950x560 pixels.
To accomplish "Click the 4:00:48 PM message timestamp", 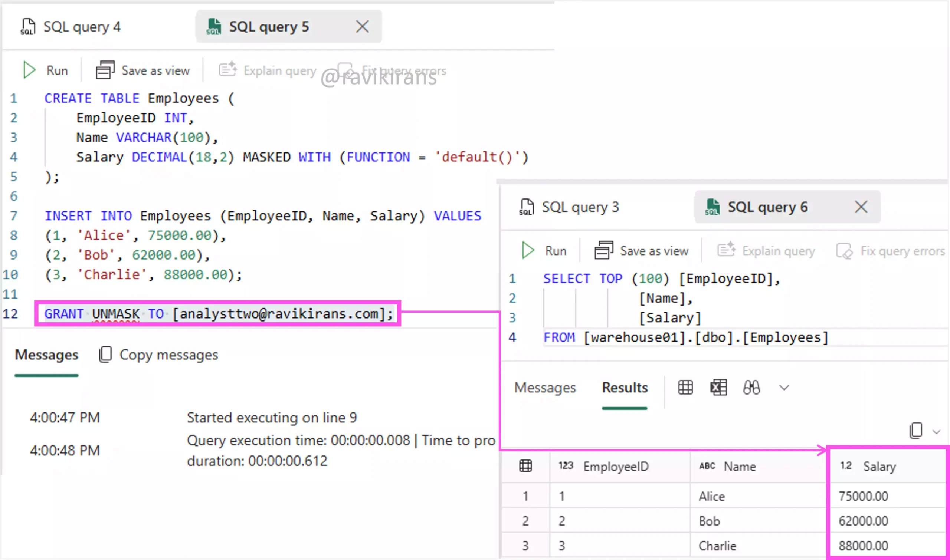I will pos(65,451).
